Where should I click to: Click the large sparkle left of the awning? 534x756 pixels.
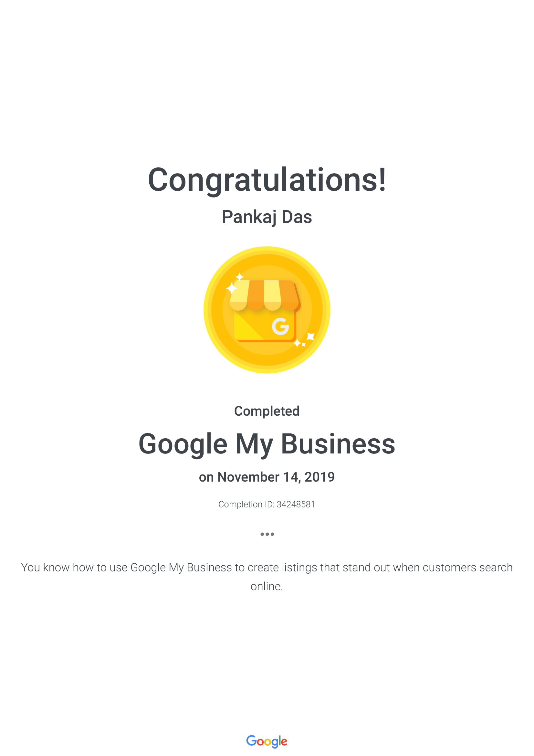[232, 288]
